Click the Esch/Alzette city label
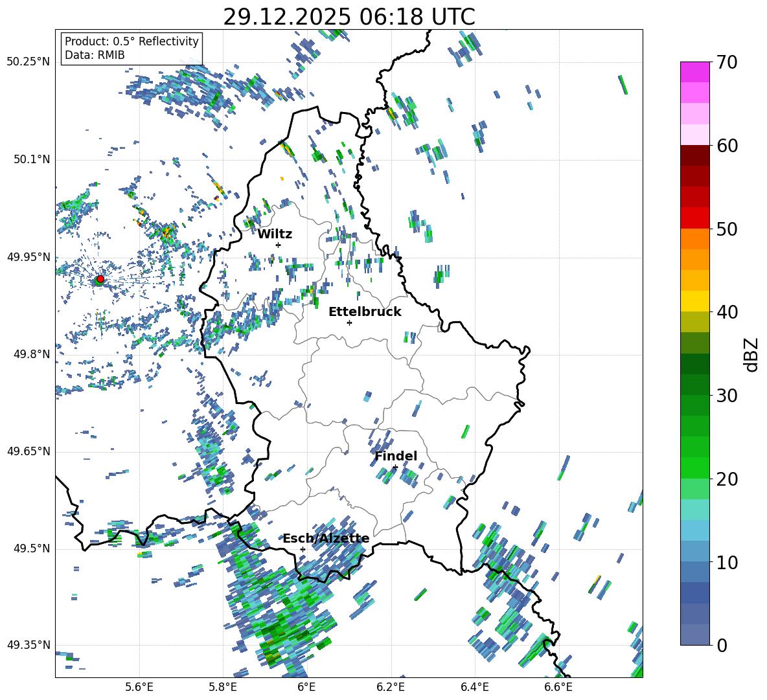Screen dimensions: 767x700 (326, 539)
